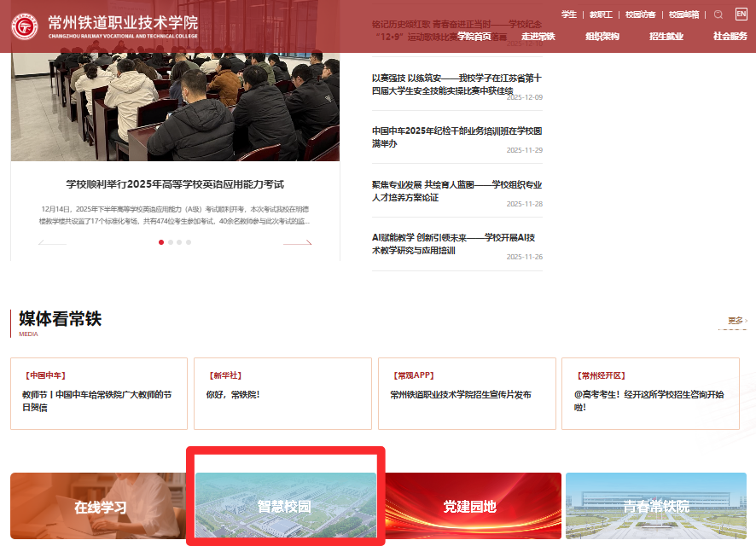
Task: Go to previous slide with left arrow
Action: (x=53, y=243)
